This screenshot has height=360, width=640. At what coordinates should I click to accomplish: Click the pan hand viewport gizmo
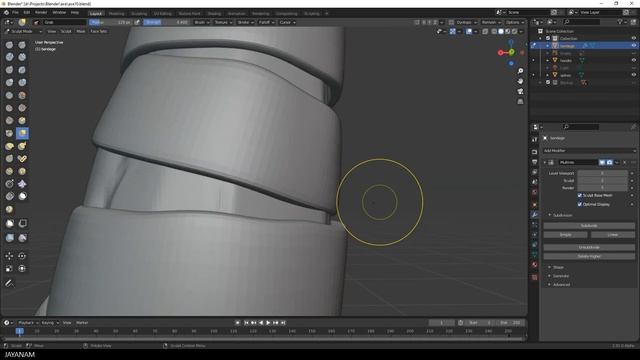520,81
